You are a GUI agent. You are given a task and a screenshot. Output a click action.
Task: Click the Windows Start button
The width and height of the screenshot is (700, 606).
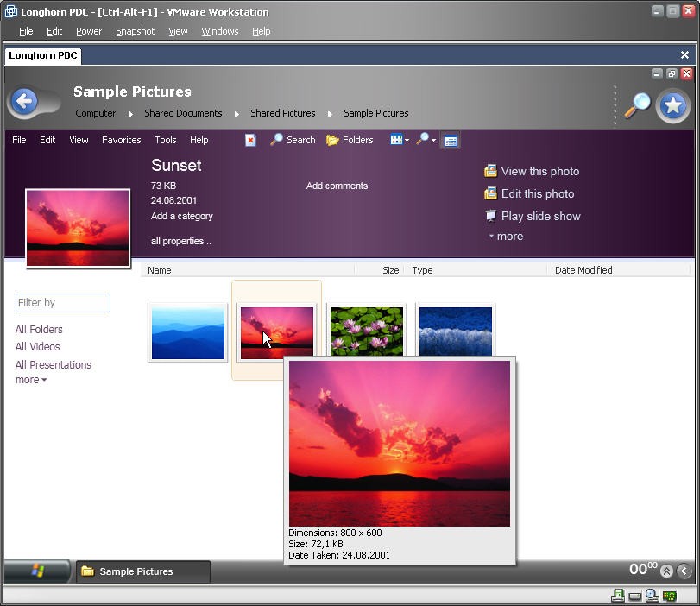[38, 571]
